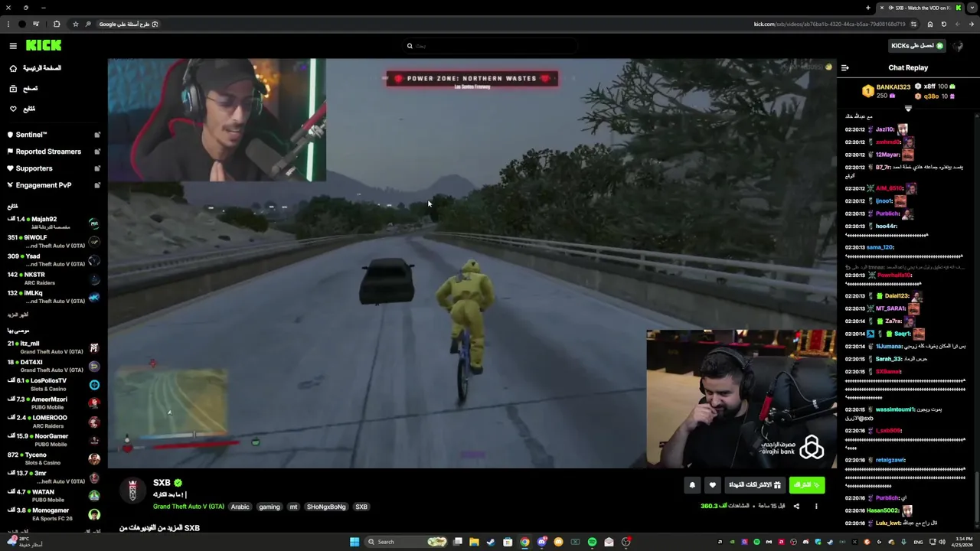Select the gaming tag
The image size is (980, 551).
(269, 507)
